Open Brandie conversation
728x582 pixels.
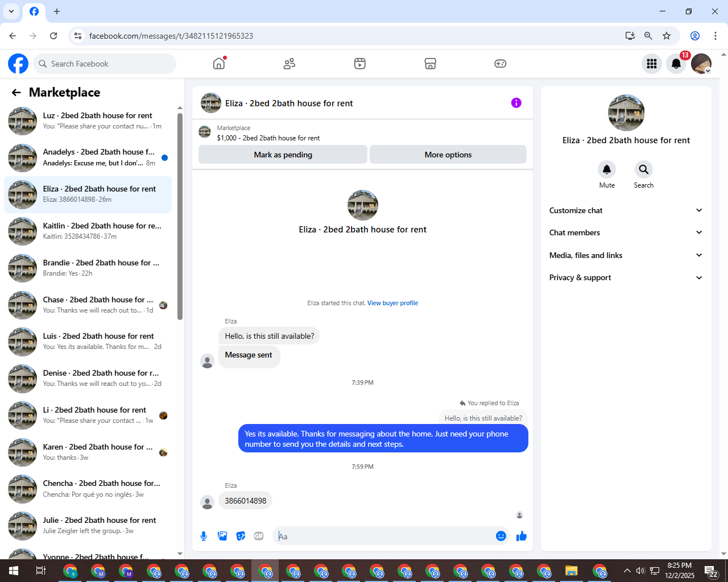coord(88,268)
